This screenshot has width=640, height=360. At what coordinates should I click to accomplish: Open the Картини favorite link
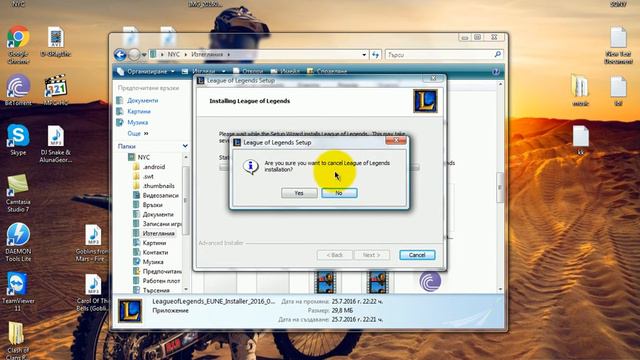pos(139,111)
